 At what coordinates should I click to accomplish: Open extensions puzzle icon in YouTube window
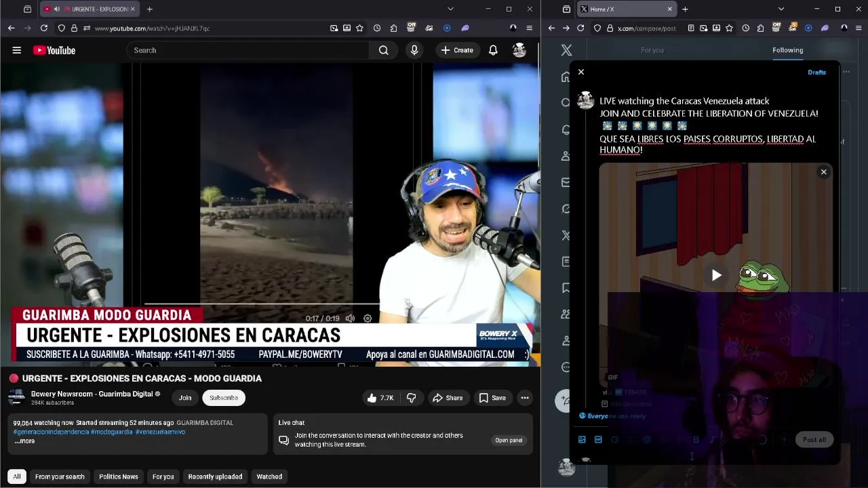[394, 28]
